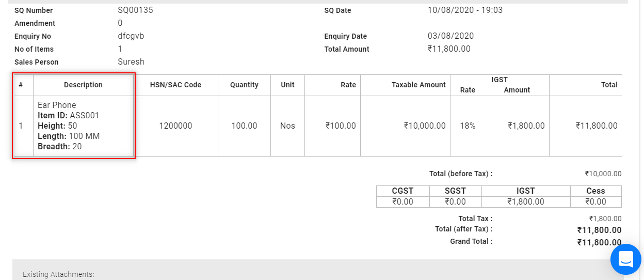Click the Grand Total ₹11,800.00 amount

(x=599, y=242)
